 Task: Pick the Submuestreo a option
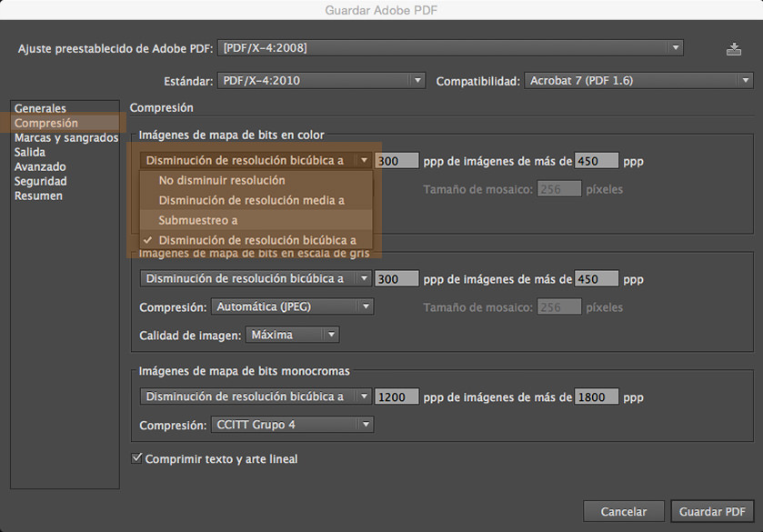point(256,220)
